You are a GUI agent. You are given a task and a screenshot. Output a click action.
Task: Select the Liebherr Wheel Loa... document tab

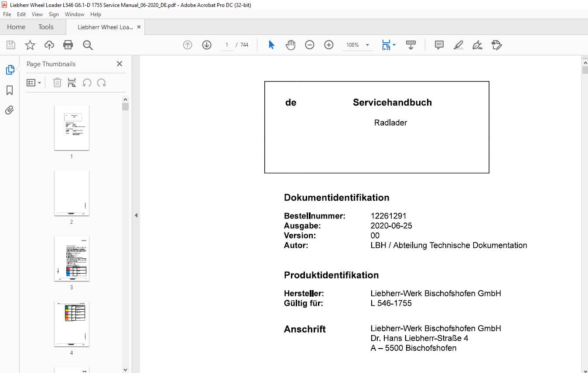105,27
